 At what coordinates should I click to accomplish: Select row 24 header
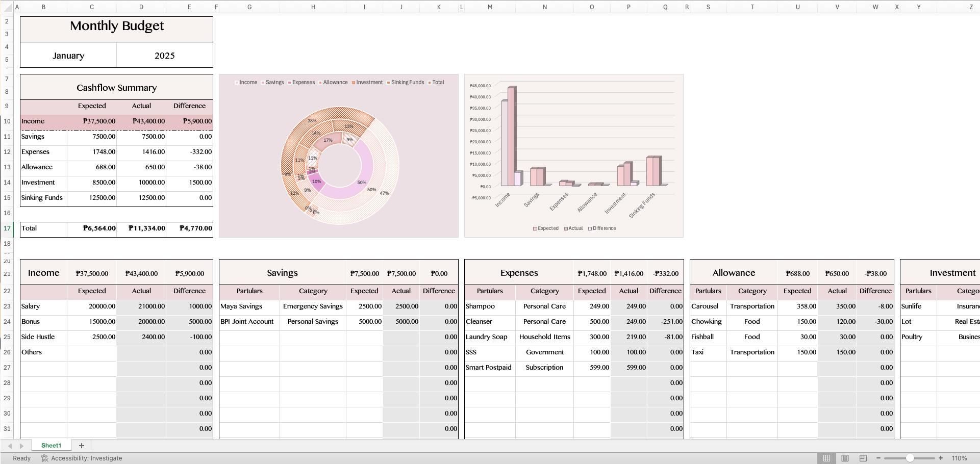7,321
